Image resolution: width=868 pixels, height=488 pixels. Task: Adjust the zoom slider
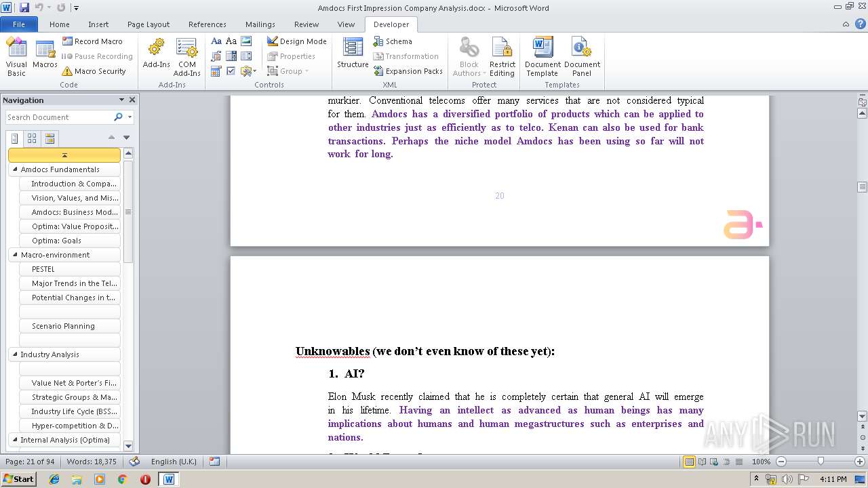click(x=821, y=462)
